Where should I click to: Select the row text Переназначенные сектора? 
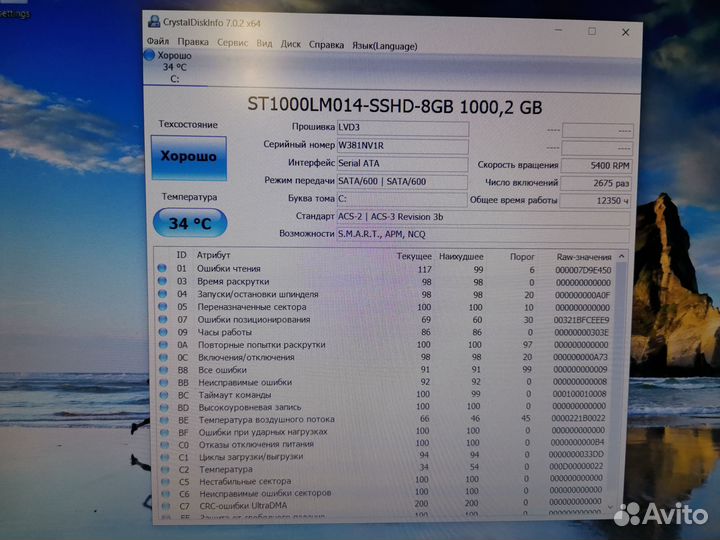coord(252,307)
